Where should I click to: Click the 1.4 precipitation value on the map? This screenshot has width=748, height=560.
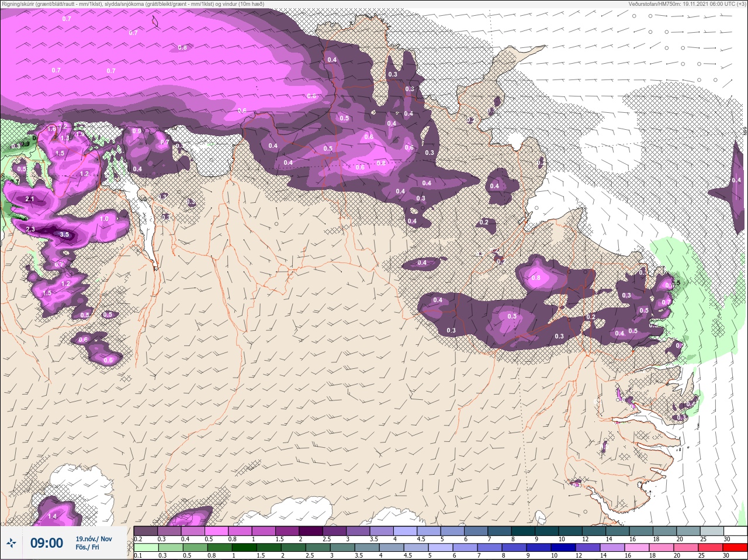tap(52, 516)
